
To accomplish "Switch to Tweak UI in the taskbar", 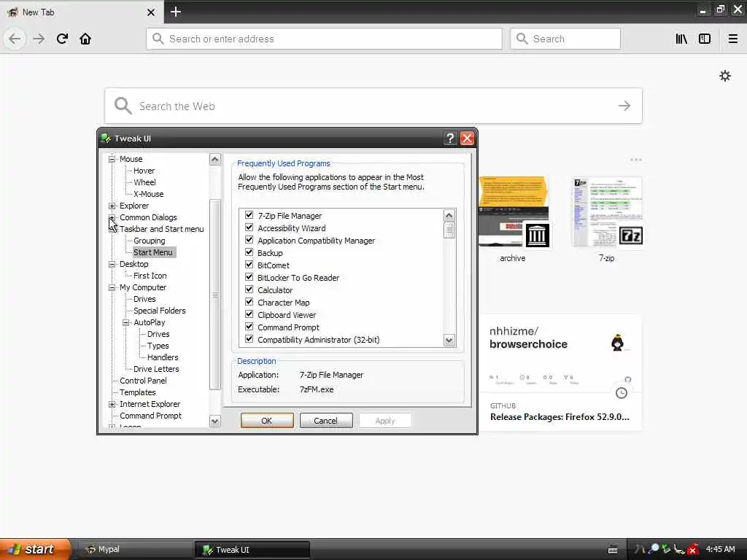I will (252, 550).
